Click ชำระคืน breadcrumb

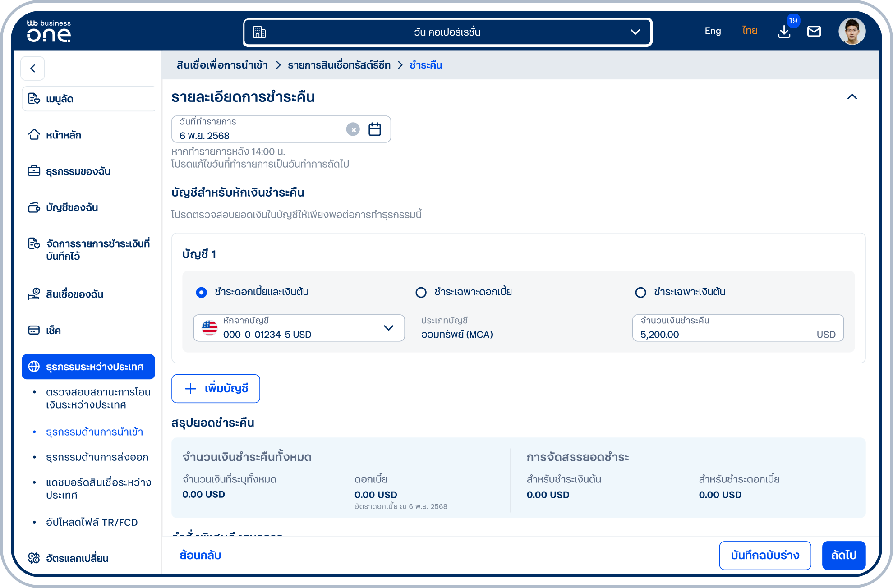pyautogui.click(x=426, y=65)
